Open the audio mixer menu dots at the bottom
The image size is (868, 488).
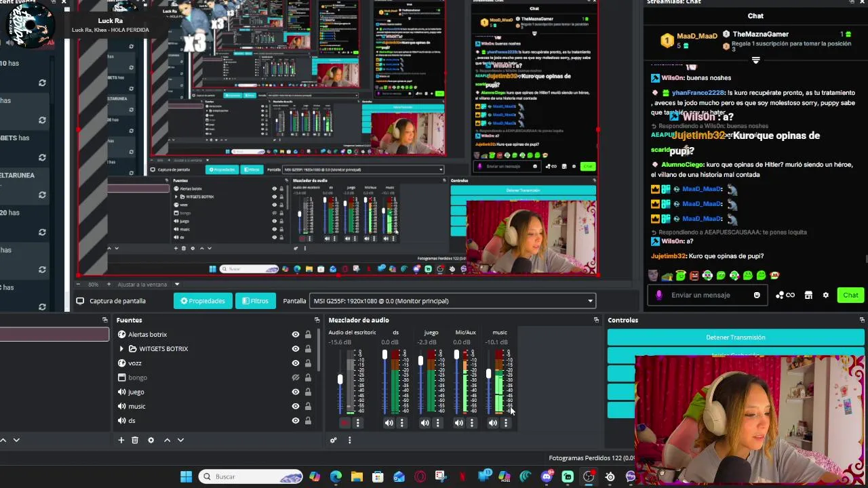[350, 440]
